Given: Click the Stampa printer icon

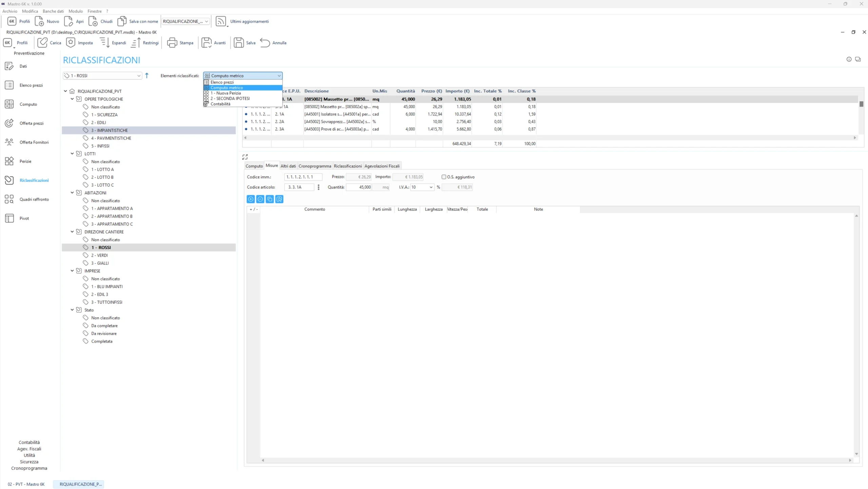Looking at the screenshot, I should [x=172, y=43].
